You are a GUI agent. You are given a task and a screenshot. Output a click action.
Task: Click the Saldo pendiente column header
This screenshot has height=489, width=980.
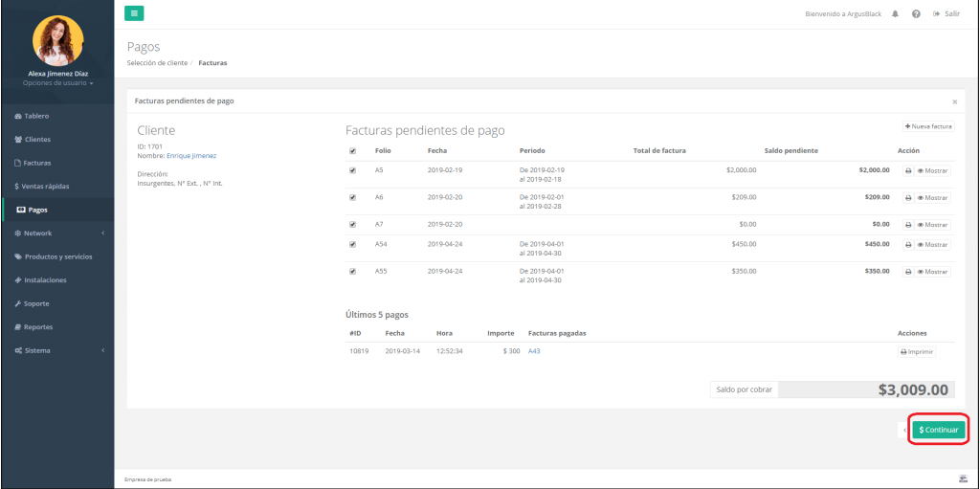pos(791,150)
